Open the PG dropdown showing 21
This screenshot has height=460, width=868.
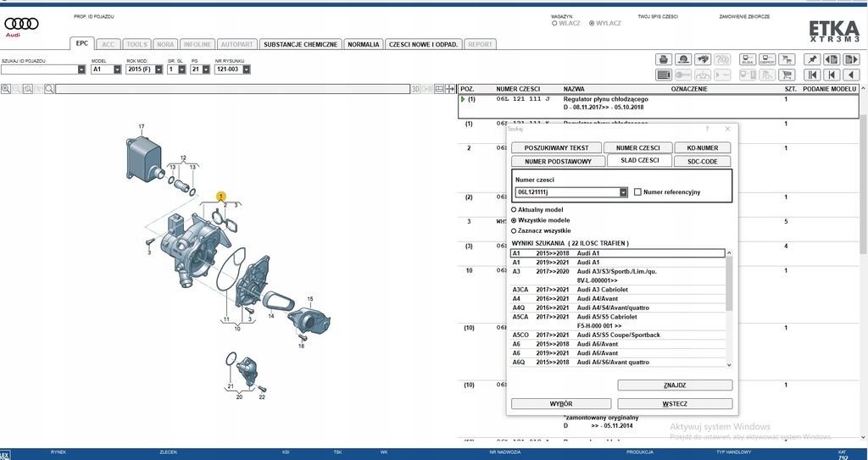point(206,69)
